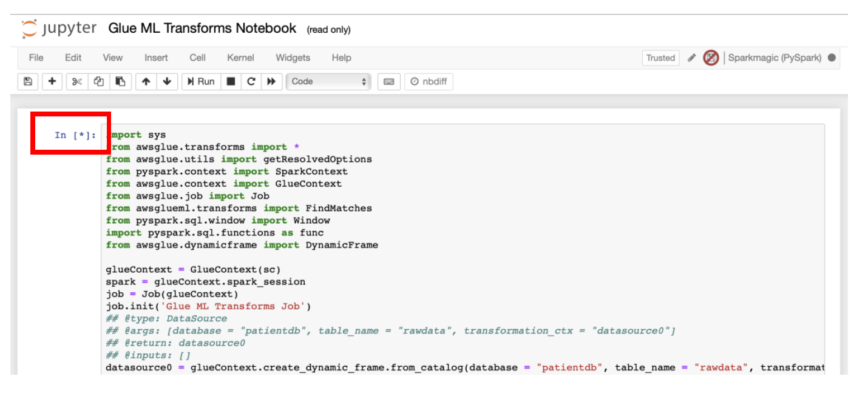Click the kernel busy indicator circle
The width and height of the screenshot is (868, 405).
[x=832, y=58]
